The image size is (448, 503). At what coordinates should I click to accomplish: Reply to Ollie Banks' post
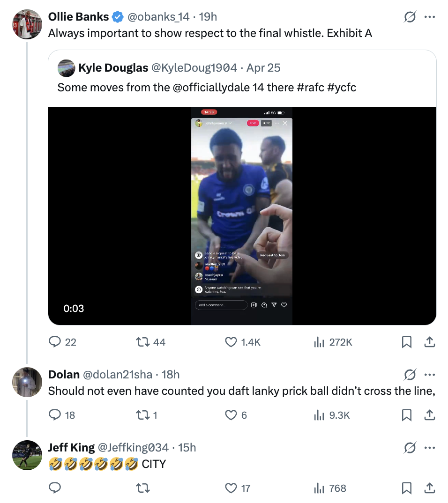[x=55, y=342]
